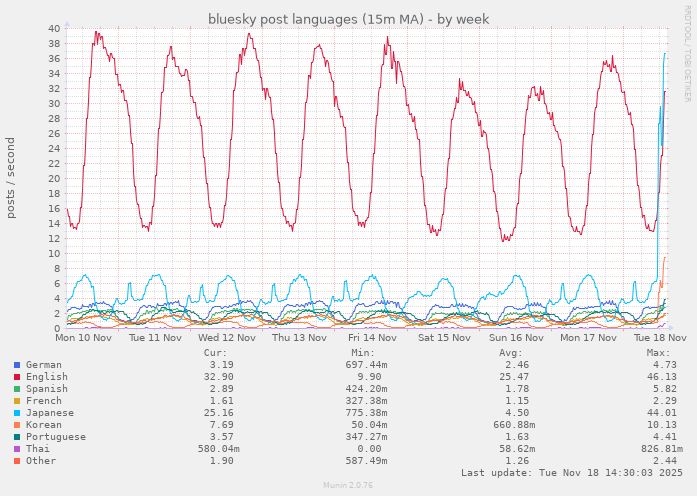Click the 'English' legend label
Image resolution: width=697 pixels, height=496 pixels.
coord(47,377)
